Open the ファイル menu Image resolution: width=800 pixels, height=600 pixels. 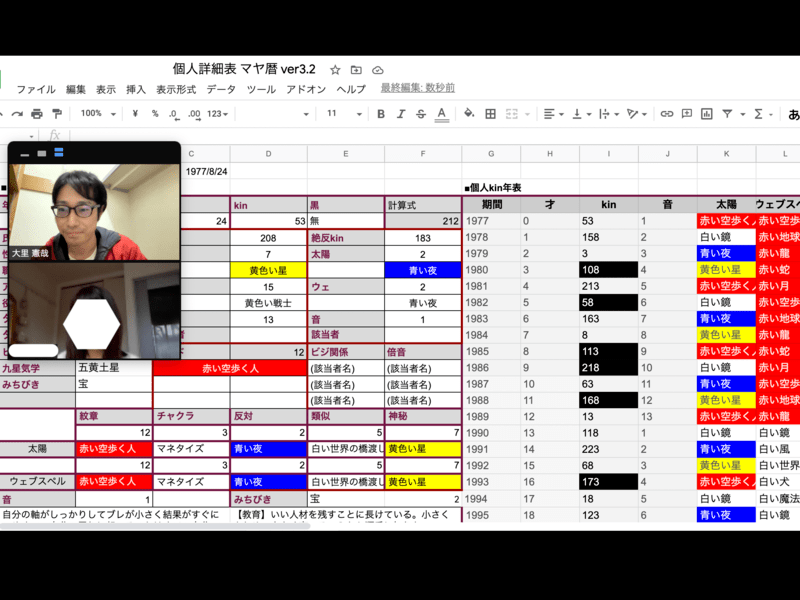pos(35,89)
